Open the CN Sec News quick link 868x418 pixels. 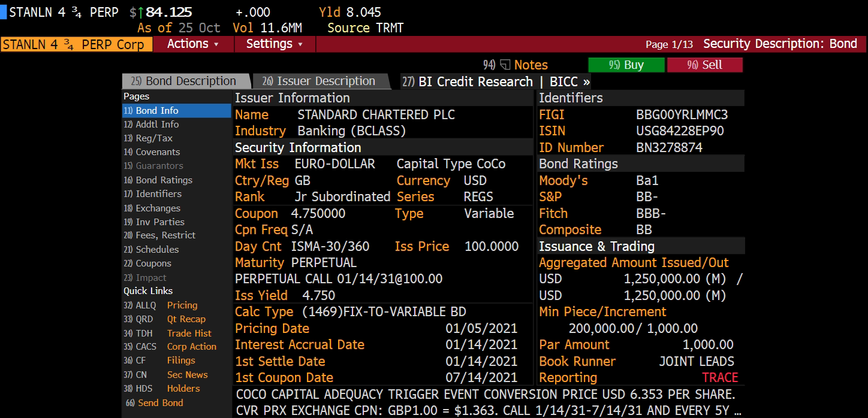(165, 374)
